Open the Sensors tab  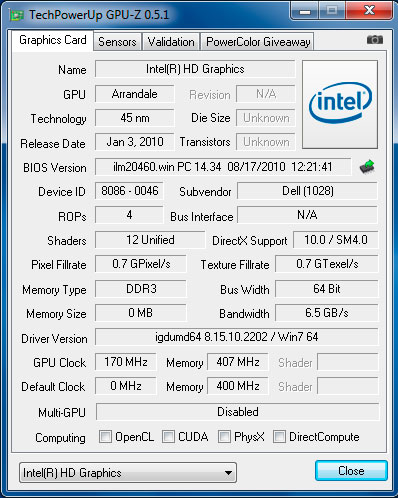click(117, 42)
